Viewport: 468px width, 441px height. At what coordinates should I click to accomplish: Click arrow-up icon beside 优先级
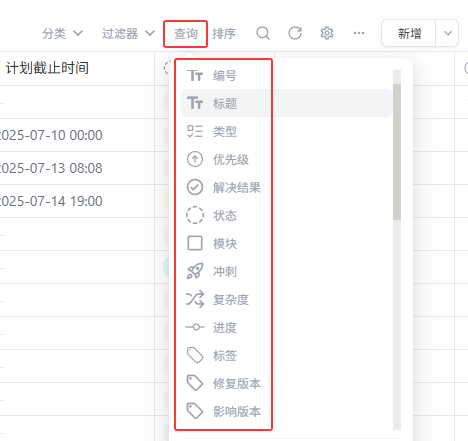tap(195, 159)
